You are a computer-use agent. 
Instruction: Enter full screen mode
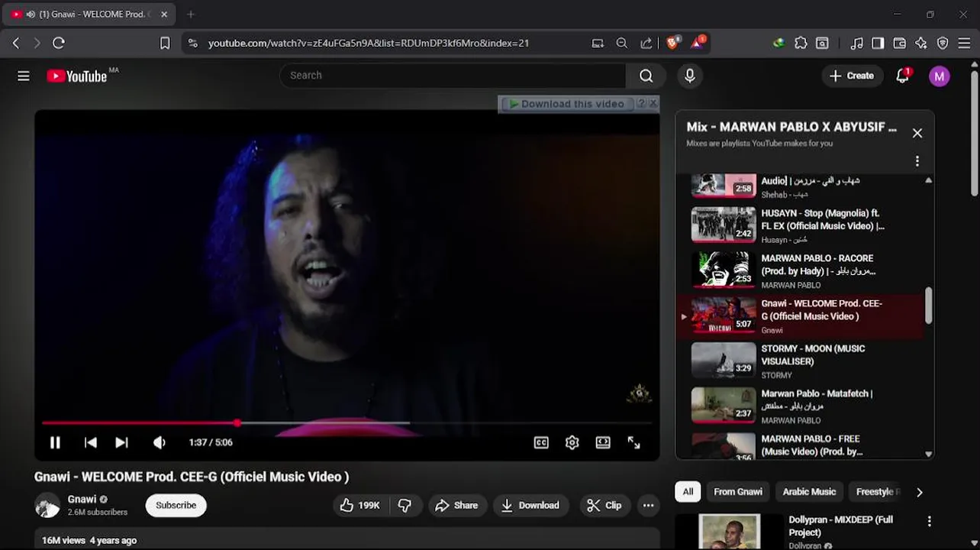[633, 442]
